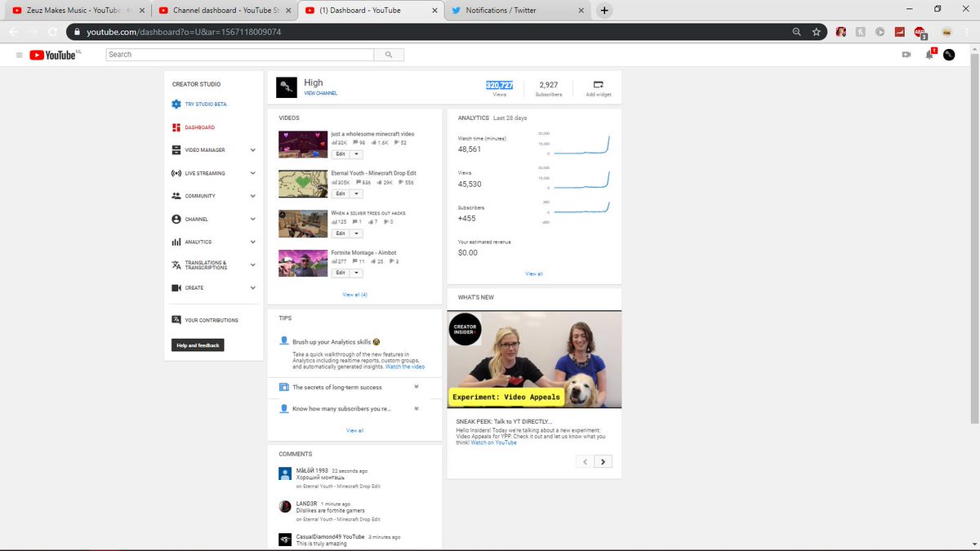Screen dimensions: 980x551
Task: Click the 320,727 views count
Action: click(x=500, y=85)
